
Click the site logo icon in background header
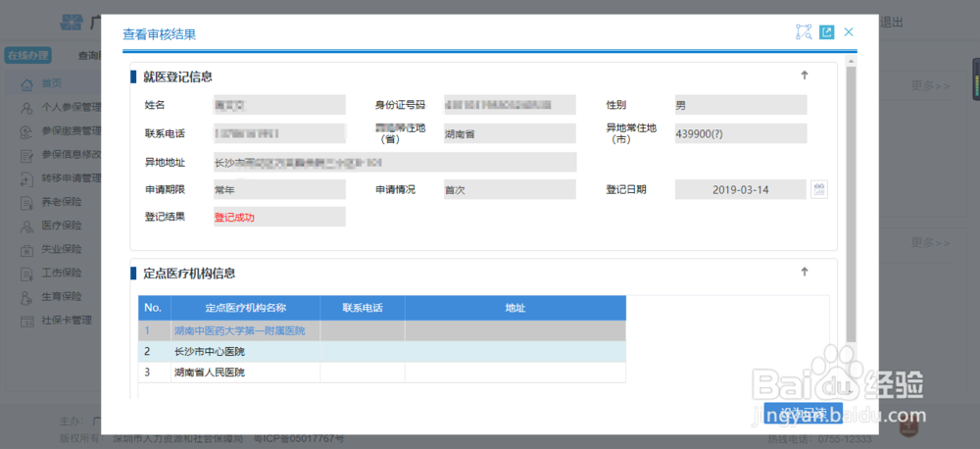tap(72, 23)
